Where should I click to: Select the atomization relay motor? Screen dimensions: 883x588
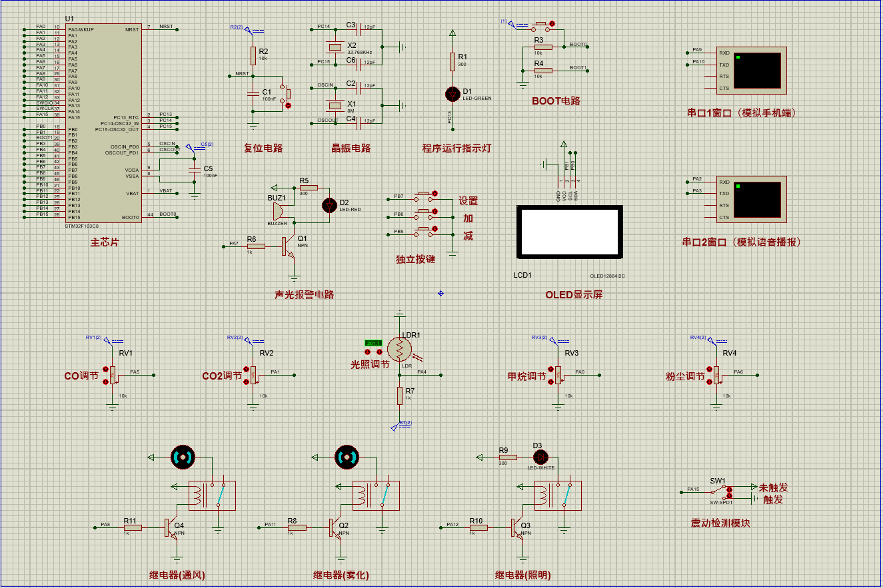coord(345,457)
